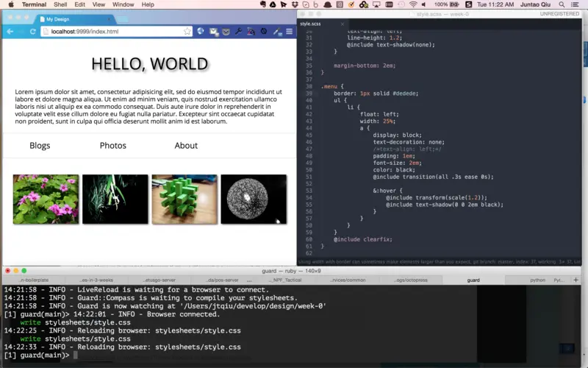Open the Pocket extension icon

pyautogui.click(x=226, y=32)
